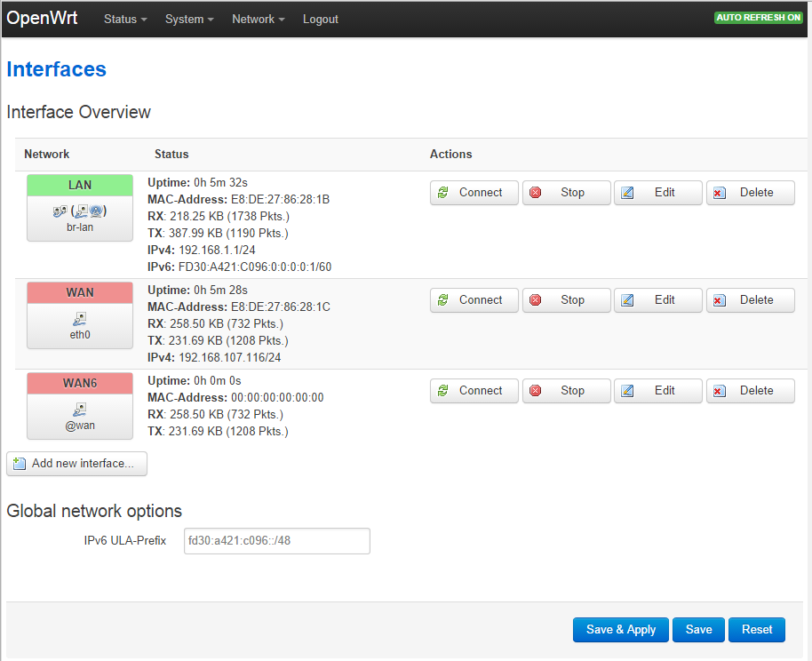
Task: Click the Add new interface plus icon
Action: [x=20, y=464]
